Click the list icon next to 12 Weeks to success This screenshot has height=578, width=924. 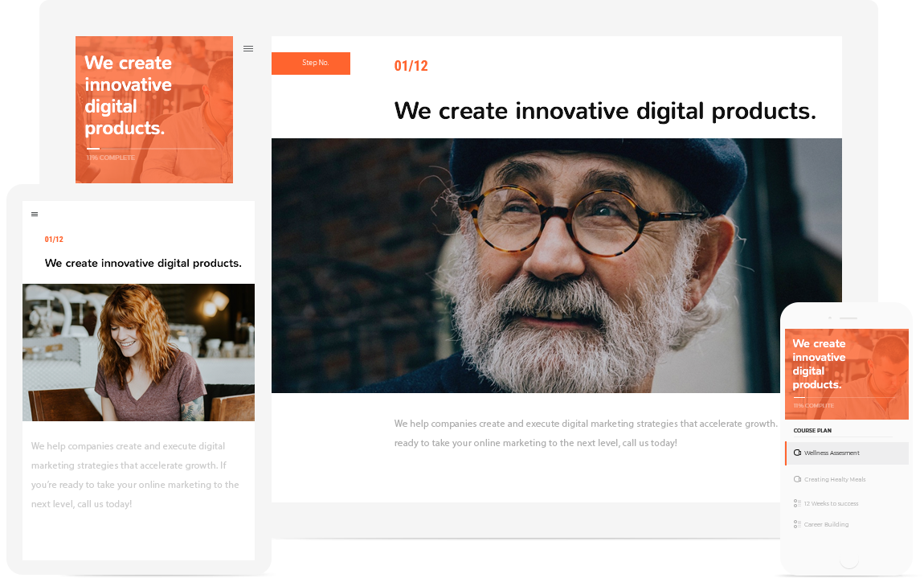click(x=797, y=504)
